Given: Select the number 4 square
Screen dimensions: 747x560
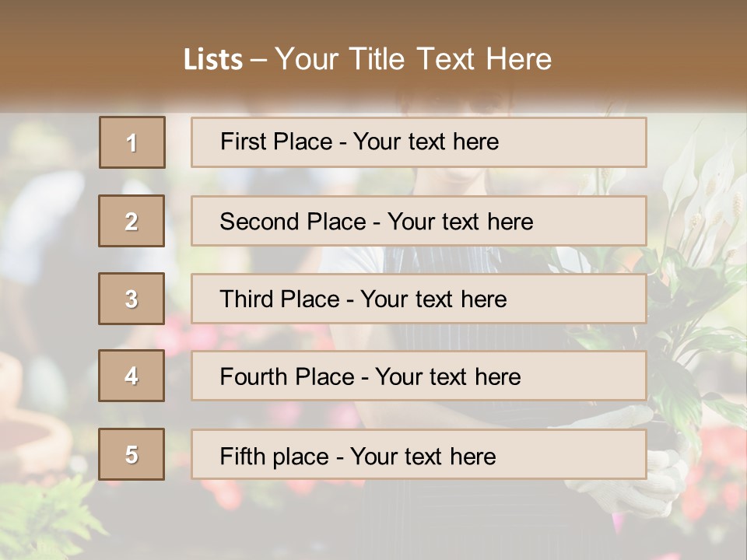Looking at the screenshot, I should (x=132, y=376).
